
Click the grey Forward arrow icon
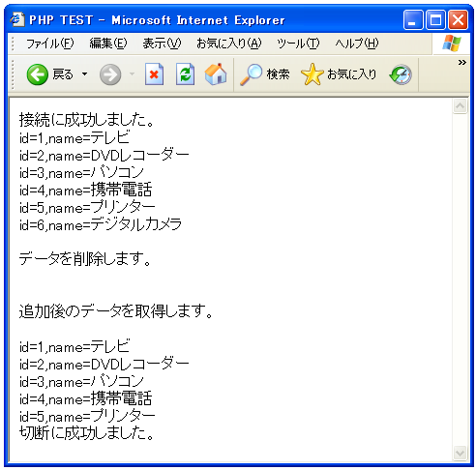click(110, 74)
